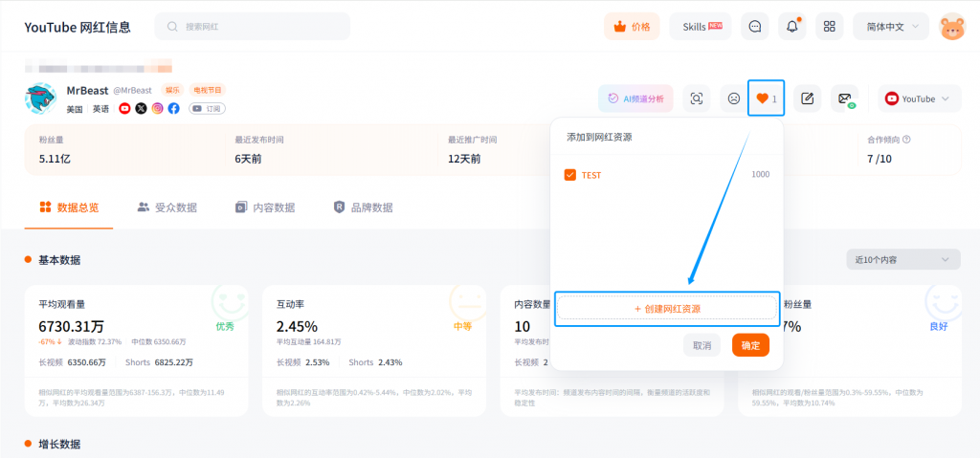Click the 5.11亿 follower count
This screenshot has width=980, height=458.
[x=55, y=159]
